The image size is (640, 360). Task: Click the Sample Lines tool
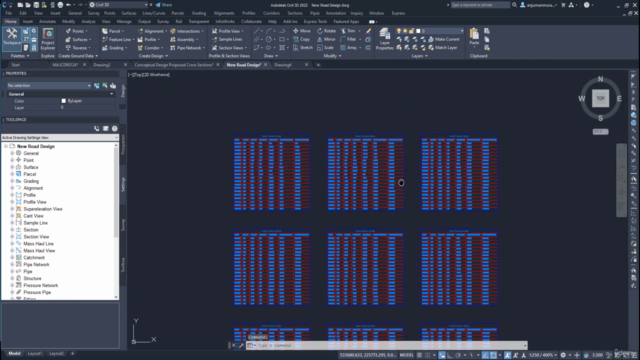click(227, 39)
